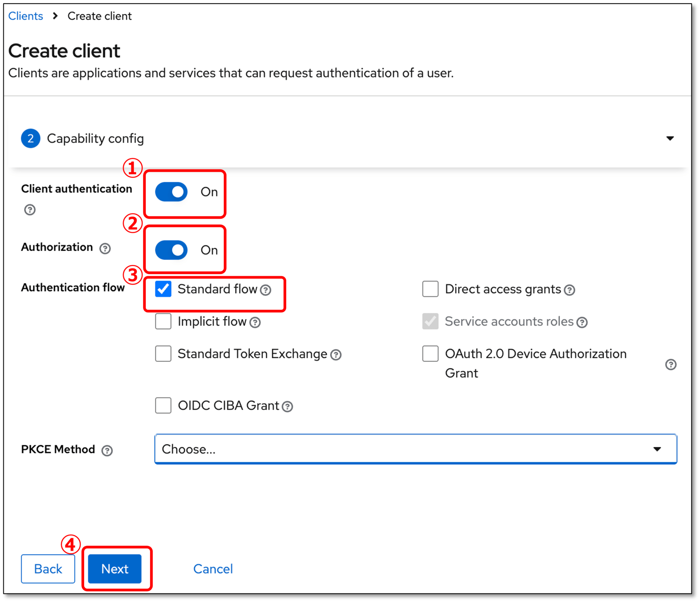This screenshot has width=700, height=602.
Task: Enable the Implicit flow checkbox
Action: 163,321
